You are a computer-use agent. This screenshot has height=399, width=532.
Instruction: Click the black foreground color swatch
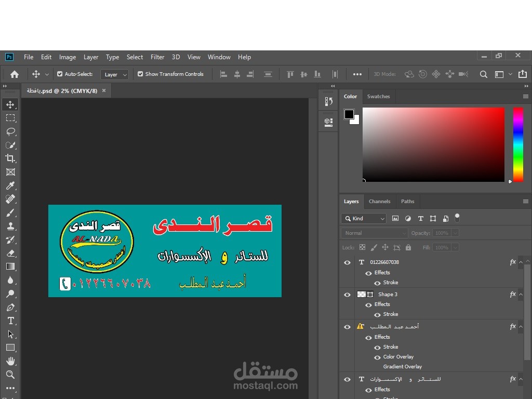(x=349, y=114)
